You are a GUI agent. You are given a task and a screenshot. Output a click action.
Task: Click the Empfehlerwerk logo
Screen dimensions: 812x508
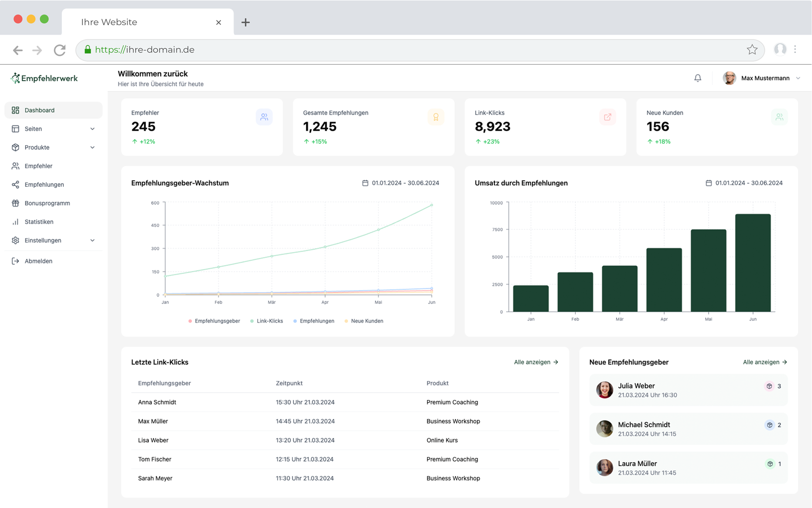[x=43, y=78]
